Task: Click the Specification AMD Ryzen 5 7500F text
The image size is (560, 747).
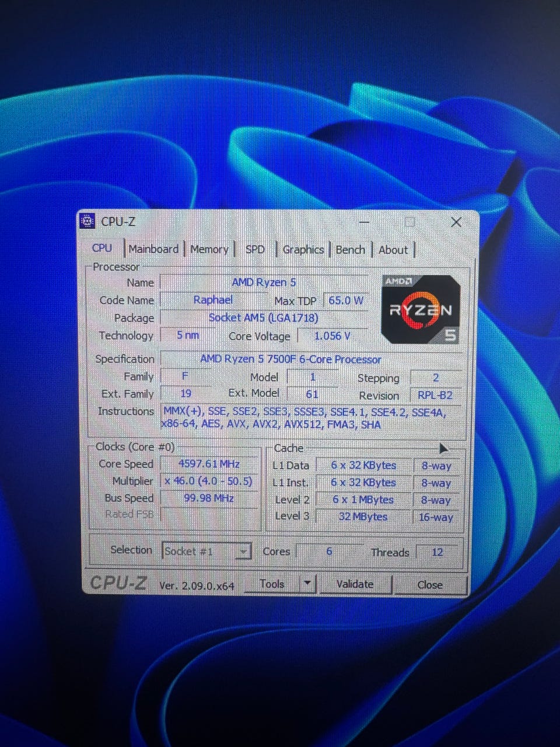Action: point(290,359)
